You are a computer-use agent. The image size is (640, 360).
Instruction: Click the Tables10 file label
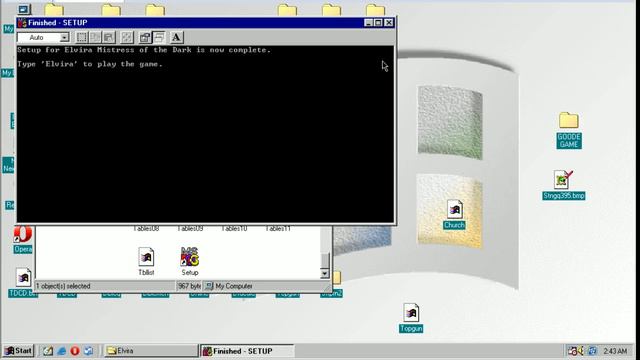[234, 229]
